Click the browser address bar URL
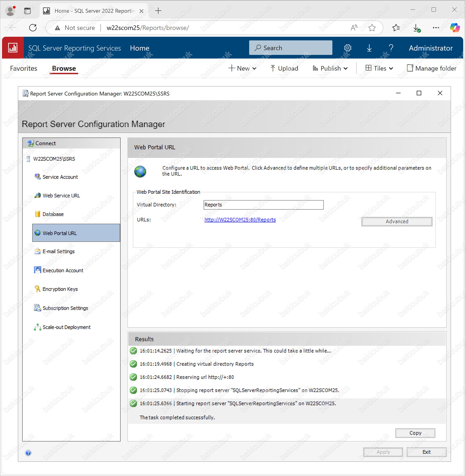465x476 pixels. pos(148,28)
